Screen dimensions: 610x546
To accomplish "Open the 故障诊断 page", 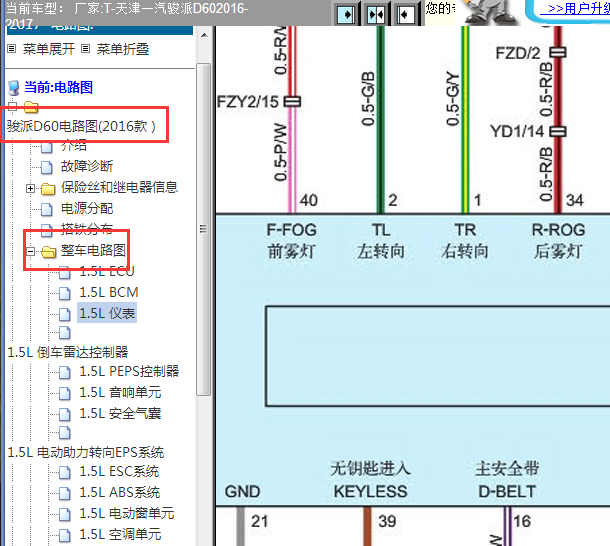I will tap(87, 166).
